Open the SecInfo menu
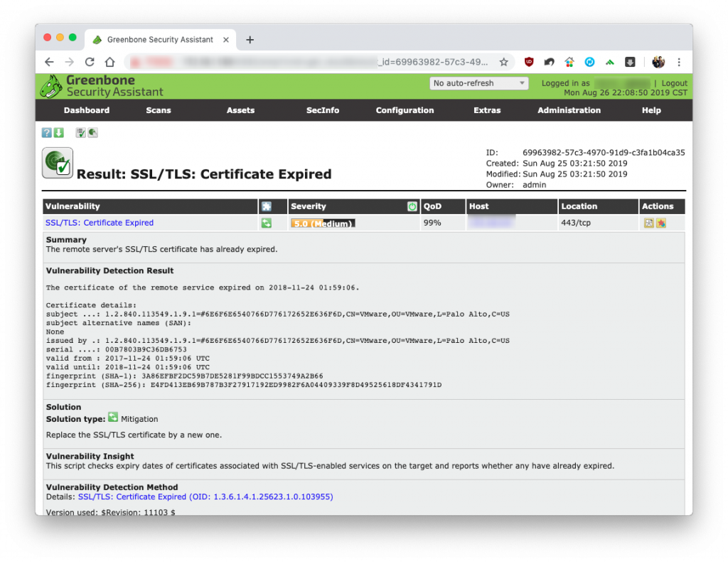Viewport: 728px width, 562px height. [323, 110]
